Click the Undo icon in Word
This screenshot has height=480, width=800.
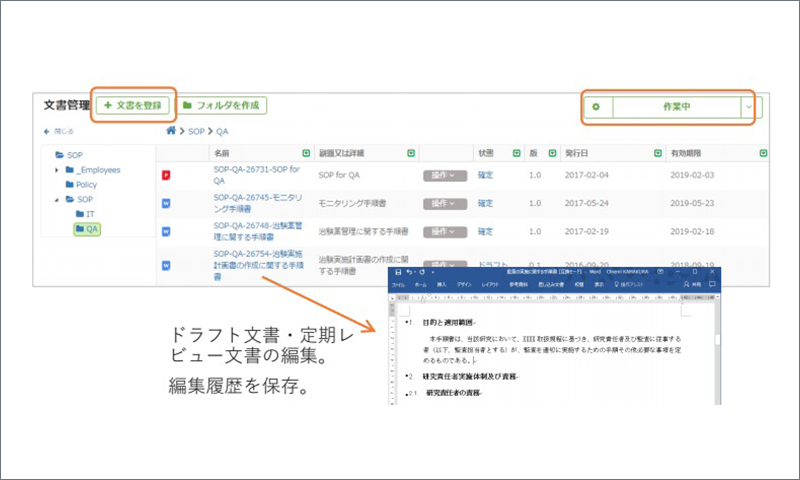pos(409,272)
